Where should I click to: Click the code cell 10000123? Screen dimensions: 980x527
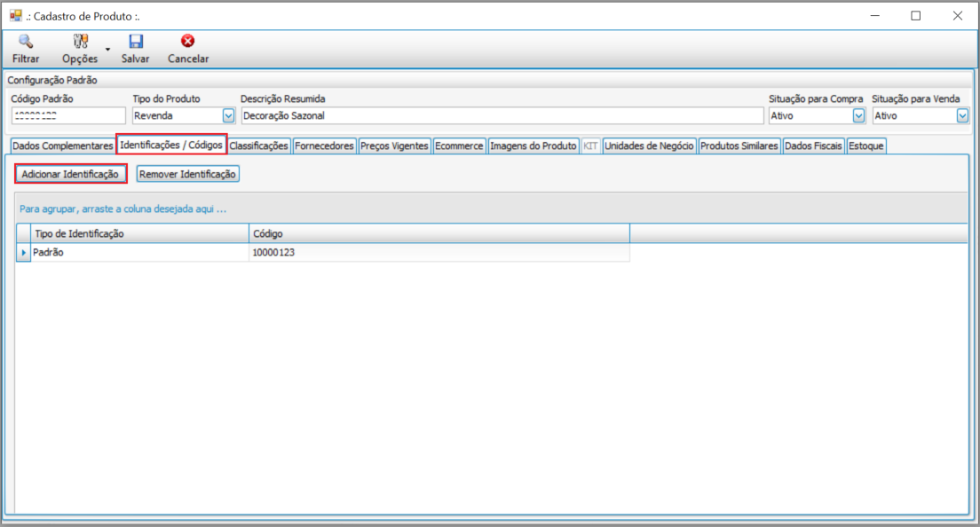coord(439,252)
